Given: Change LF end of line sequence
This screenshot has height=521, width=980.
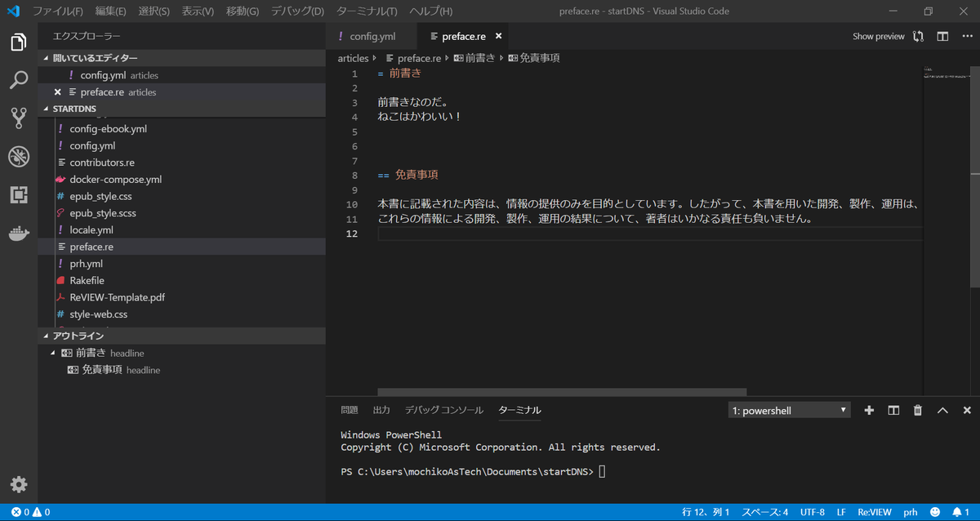Looking at the screenshot, I should tap(841, 512).
